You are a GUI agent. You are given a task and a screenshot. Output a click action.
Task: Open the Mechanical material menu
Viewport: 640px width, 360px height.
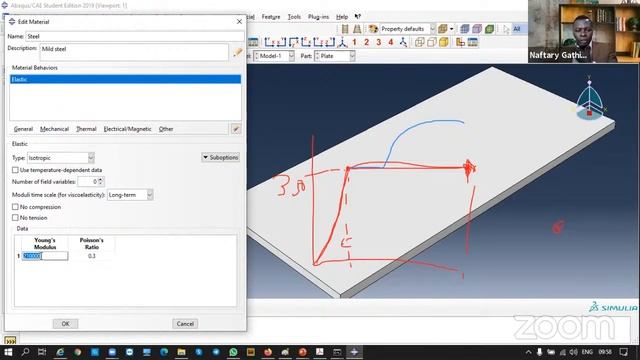tap(54, 129)
